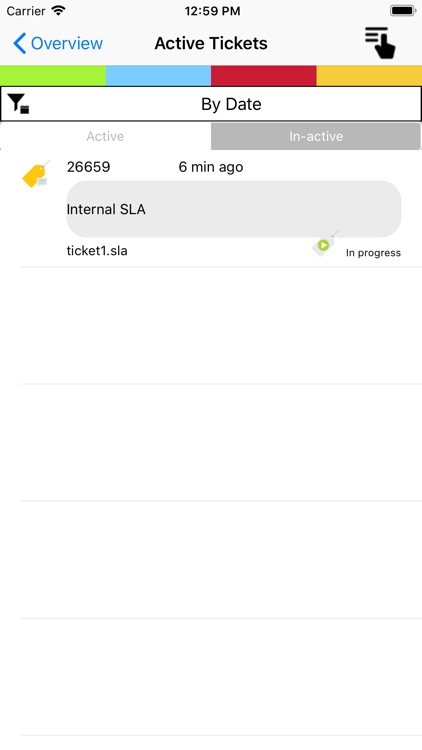The height and width of the screenshot is (750, 422).
Task: Switch to the In-active tab
Action: [316, 136]
